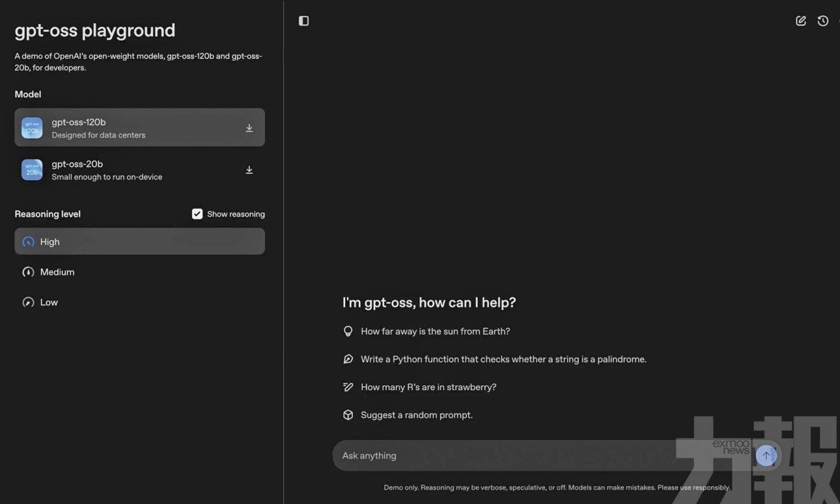Screen dimensions: 840x504
Task: Click the Model section heading
Action: click(28, 94)
